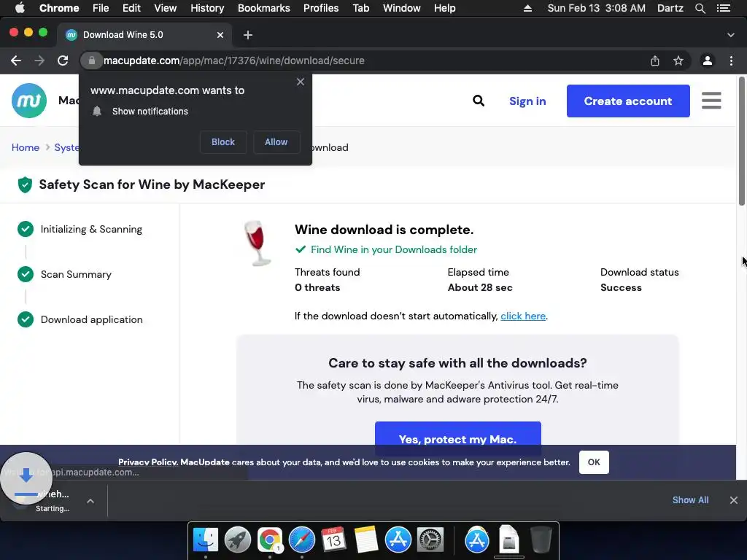Open Chrome's three-dot menu

[x=731, y=61]
